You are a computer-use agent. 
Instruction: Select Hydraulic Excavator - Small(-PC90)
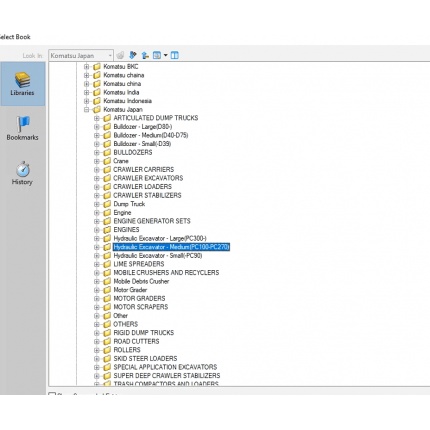click(158, 256)
